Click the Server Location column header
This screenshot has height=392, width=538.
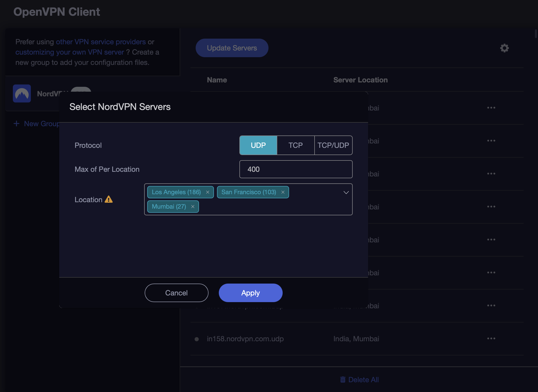[x=360, y=80]
